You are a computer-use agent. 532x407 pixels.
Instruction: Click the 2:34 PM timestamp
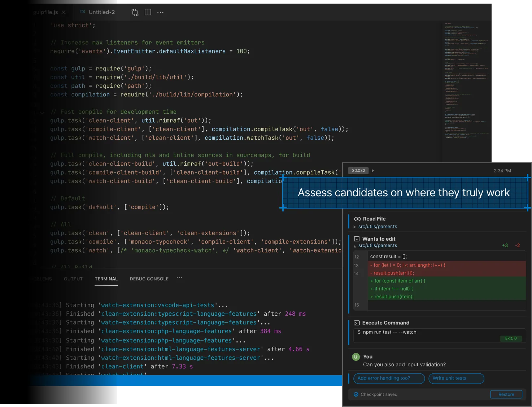coord(502,171)
